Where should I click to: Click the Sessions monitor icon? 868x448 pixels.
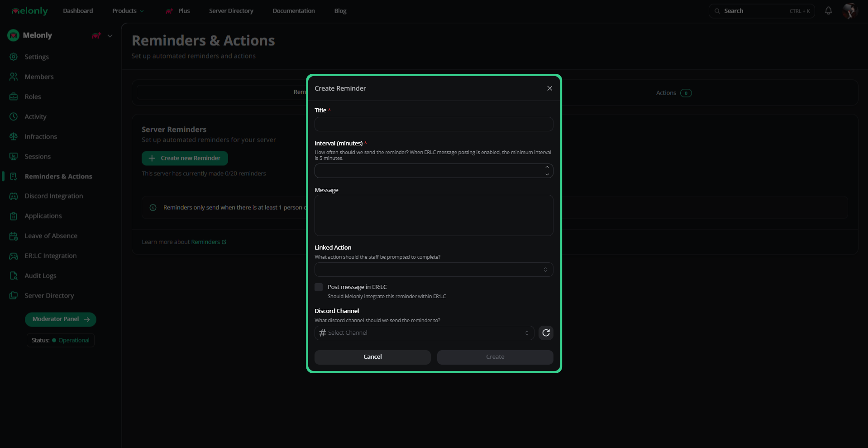(x=14, y=156)
